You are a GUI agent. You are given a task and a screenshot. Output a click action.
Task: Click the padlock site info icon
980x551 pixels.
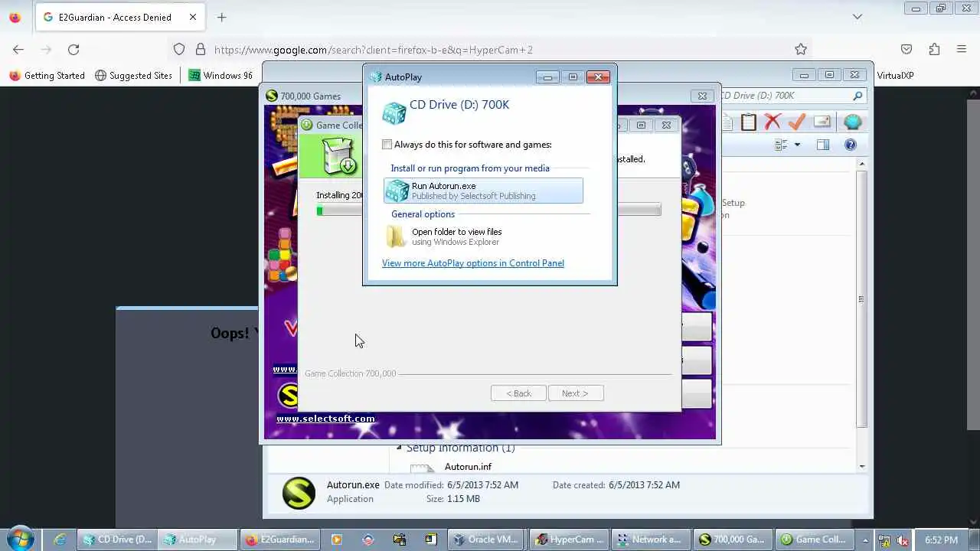coord(201,50)
